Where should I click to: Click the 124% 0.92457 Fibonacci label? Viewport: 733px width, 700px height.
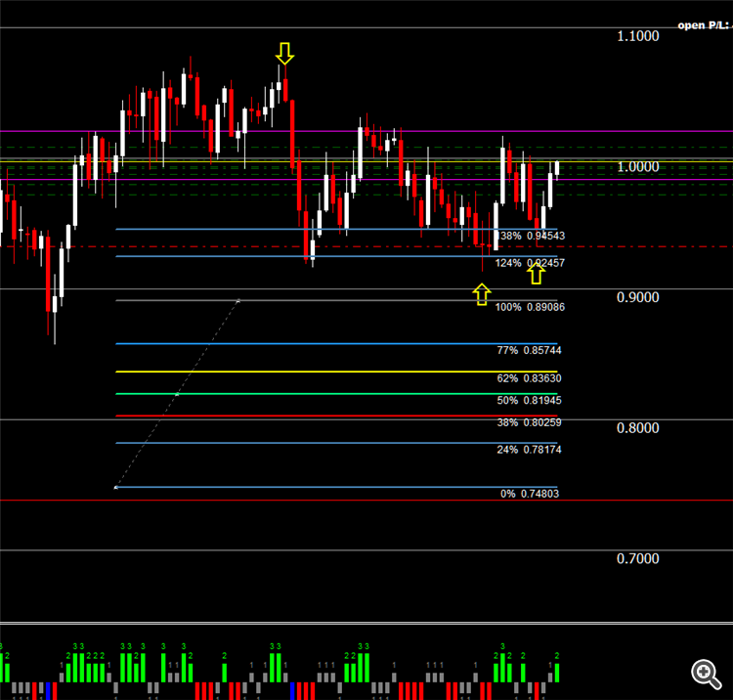(x=530, y=263)
